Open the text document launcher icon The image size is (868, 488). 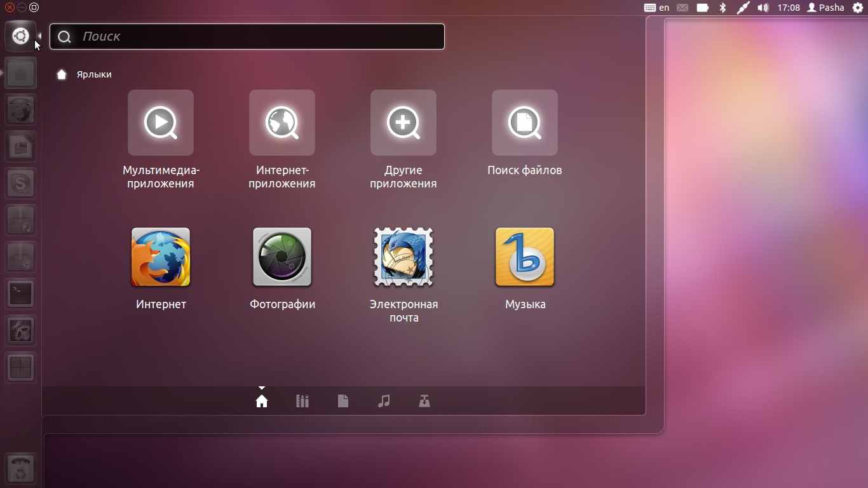[20, 147]
